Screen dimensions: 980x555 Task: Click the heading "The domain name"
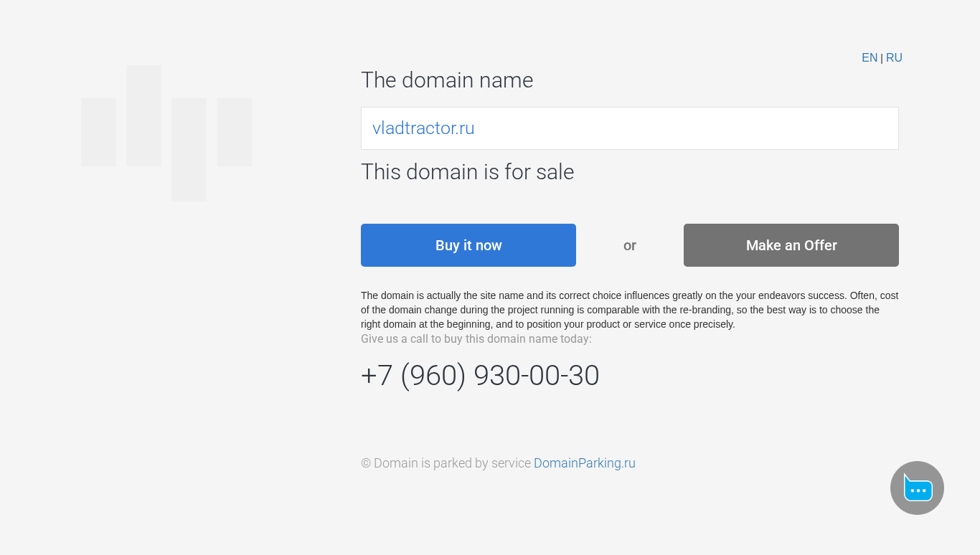click(x=447, y=80)
